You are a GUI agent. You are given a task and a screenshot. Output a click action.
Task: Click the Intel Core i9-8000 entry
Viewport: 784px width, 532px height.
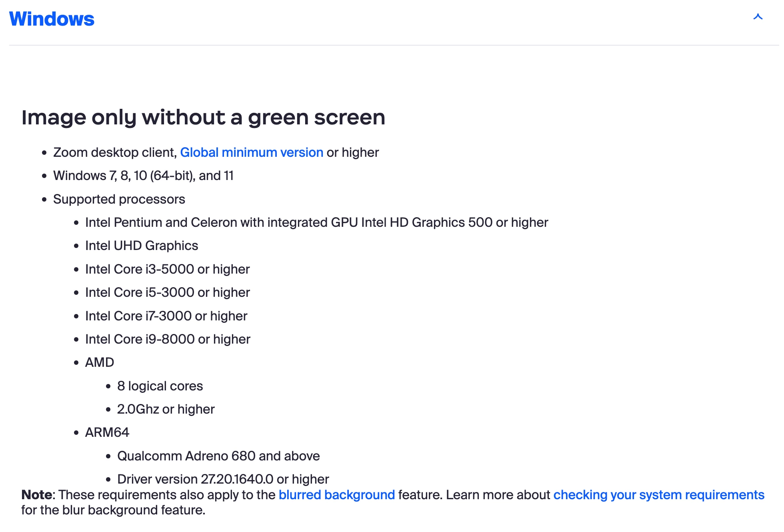[x=167, y=339]
